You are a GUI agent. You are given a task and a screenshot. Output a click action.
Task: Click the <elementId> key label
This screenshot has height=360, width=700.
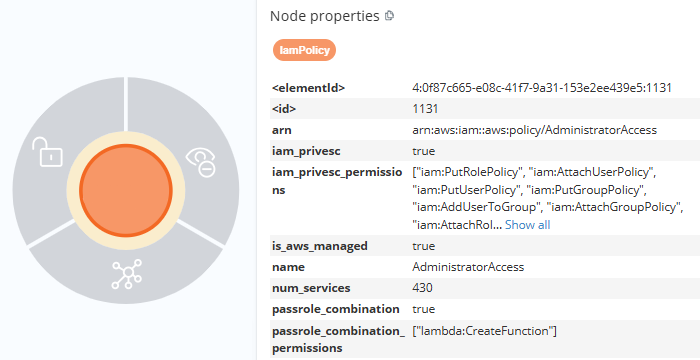308,88
